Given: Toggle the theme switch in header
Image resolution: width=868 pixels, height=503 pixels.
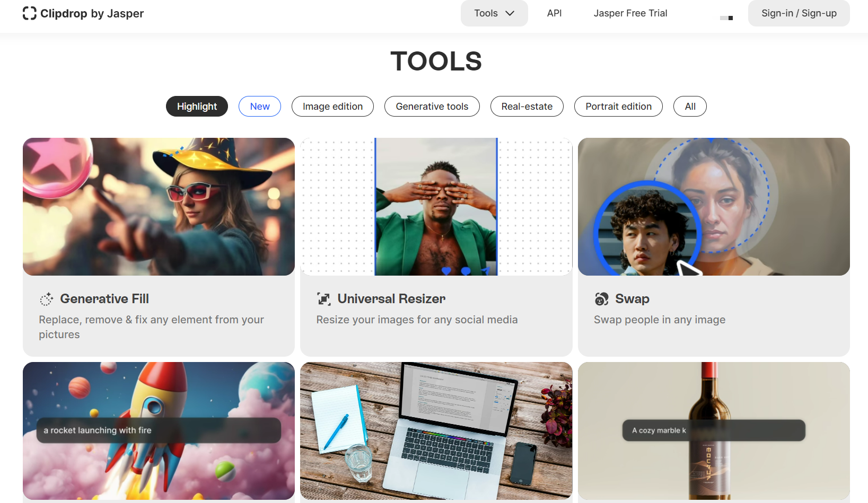Looking at the screenshot, I should tap(726, 17).
